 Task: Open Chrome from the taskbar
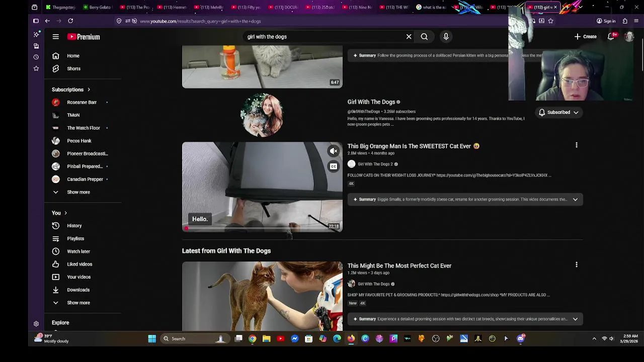tap(253, 339)
